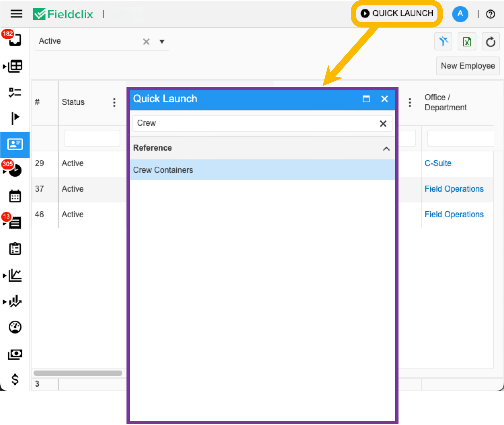This screenshot has width=504, height=425.
Task: Open the user avatar A menu
Action: (460, 14)
